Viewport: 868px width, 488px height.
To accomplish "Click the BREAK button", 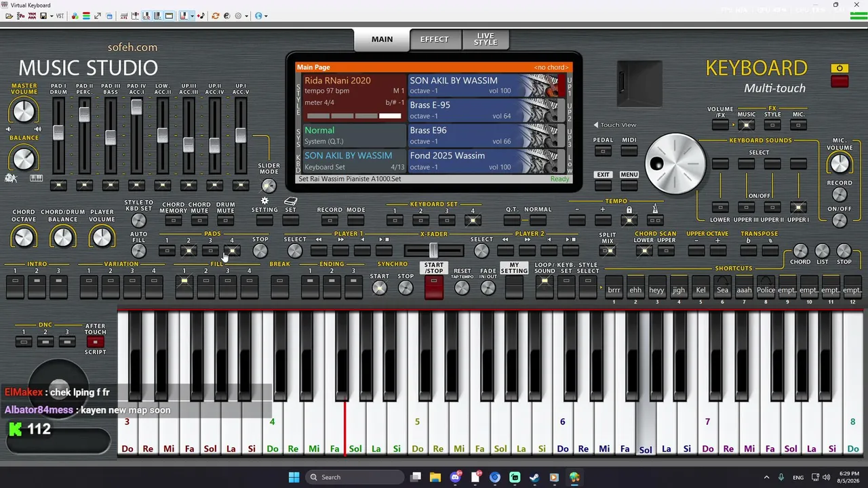I will coord(279,287).
